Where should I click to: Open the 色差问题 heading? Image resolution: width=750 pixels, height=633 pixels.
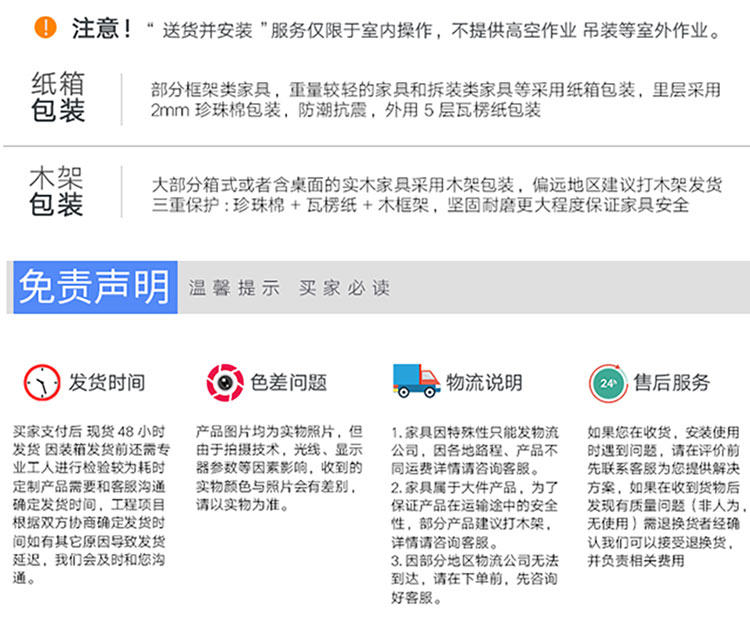[x=289, y=383]
